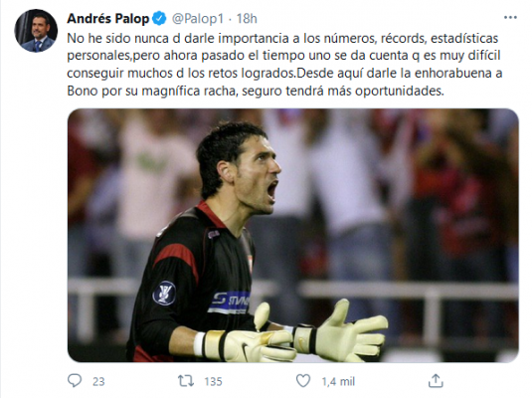Open the attached goalkeeper photo
The height and width of the screenshot is (398, 532).
293,236
